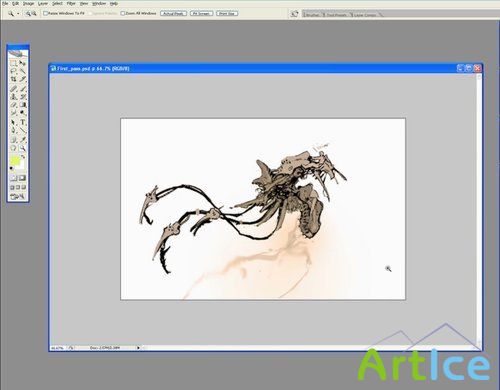500x390 pixels.
Task: Click the First_pass.psd title bar
Action: pos(253,68)
